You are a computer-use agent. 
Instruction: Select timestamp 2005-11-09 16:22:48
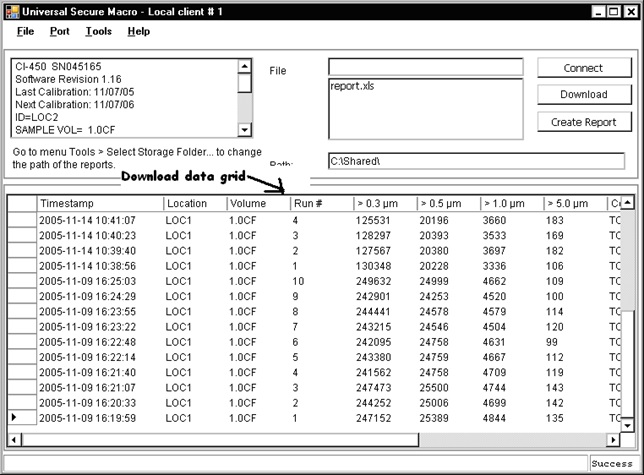tap(87, 342)
